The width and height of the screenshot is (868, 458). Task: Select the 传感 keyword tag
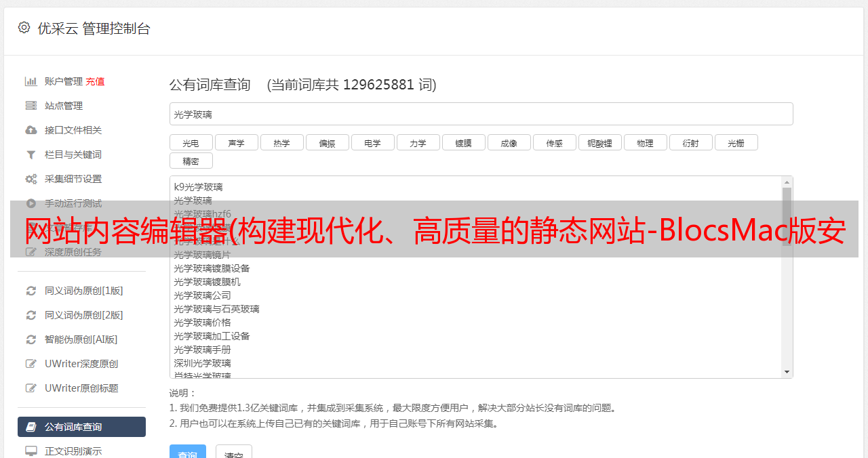[x=554, y=142]
